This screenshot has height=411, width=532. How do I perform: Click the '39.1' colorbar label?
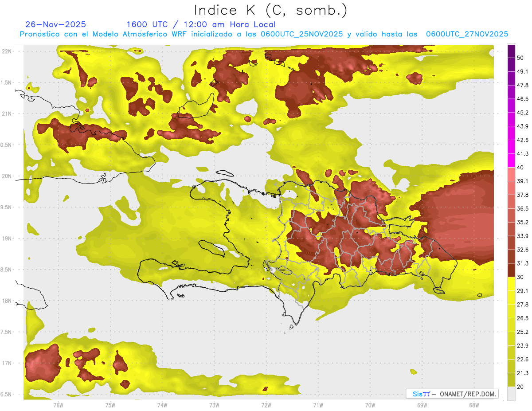click(x=523, y=181)
